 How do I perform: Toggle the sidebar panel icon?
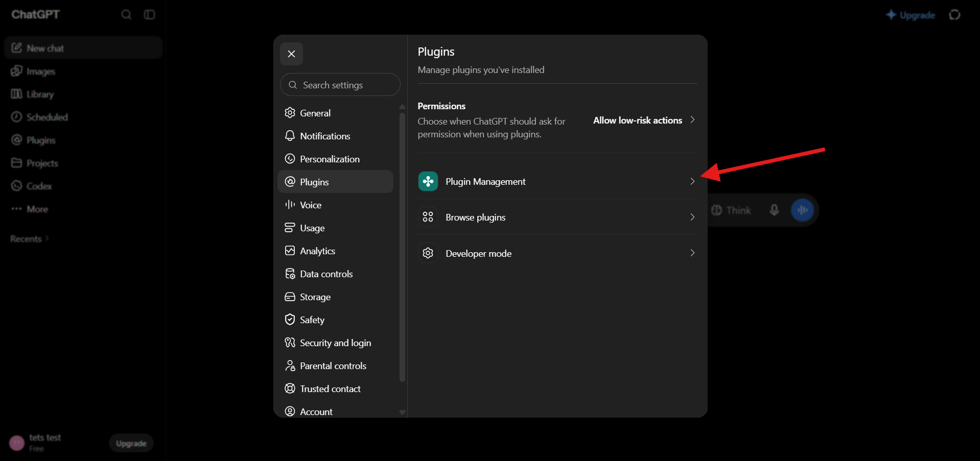click(149, 14)
